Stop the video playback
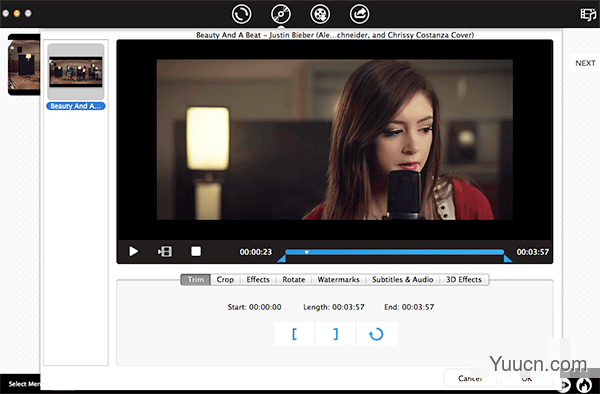This screenshot has width=600, height=394. (x=196, y=251)
